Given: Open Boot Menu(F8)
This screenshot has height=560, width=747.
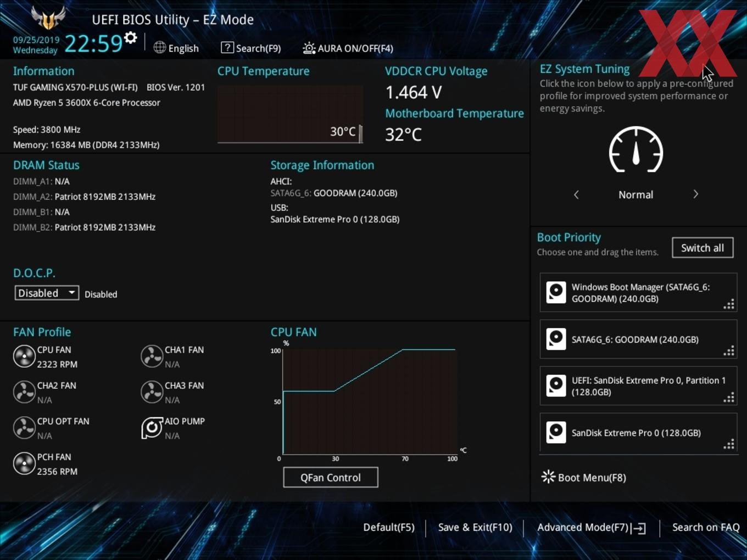Looking at the screenshot, I should pos(592,478).
